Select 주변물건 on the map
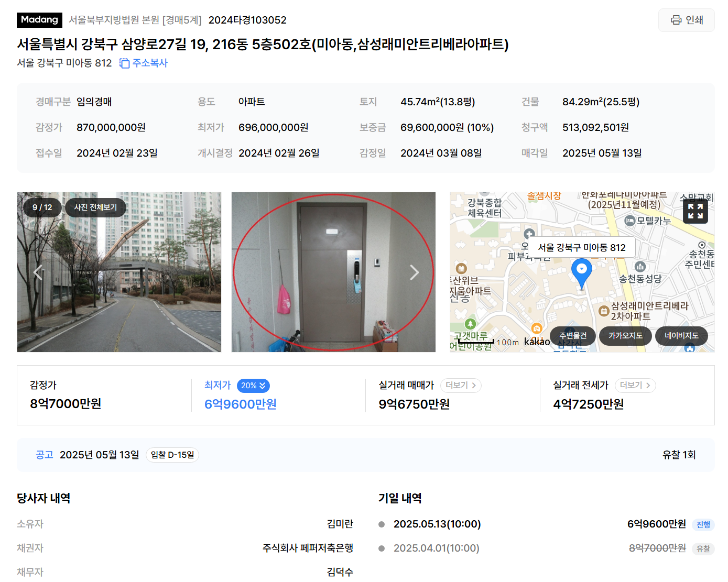The height and width of the screenshot is (582, 728). (572, 336)
